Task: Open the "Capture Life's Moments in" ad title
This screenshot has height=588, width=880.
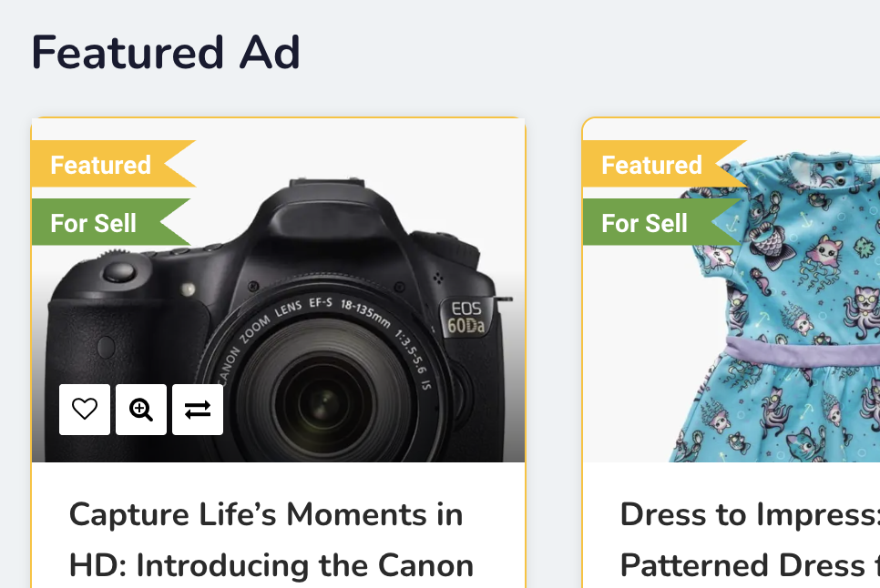Action: click(x=266, y=514)
